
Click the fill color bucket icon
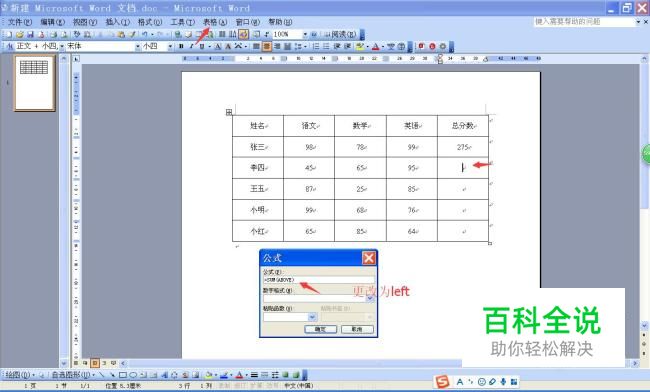tap(209, 375)
